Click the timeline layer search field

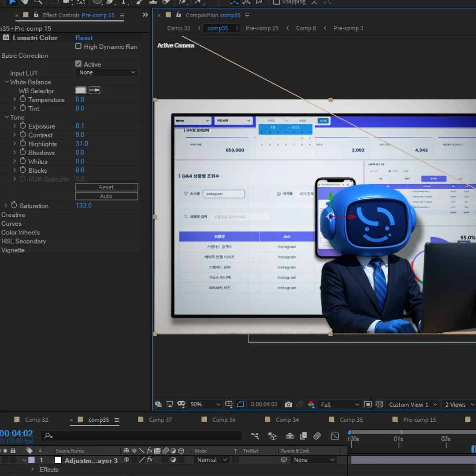(141, 436)
